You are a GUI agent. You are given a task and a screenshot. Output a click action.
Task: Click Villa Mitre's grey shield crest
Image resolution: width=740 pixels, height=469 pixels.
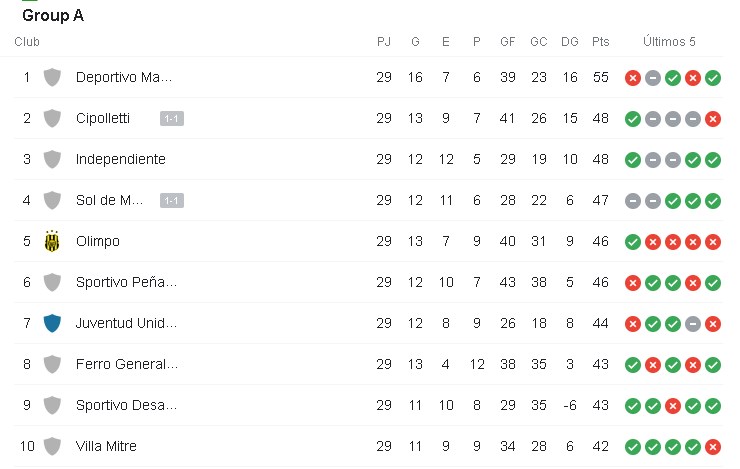[53, 446]
